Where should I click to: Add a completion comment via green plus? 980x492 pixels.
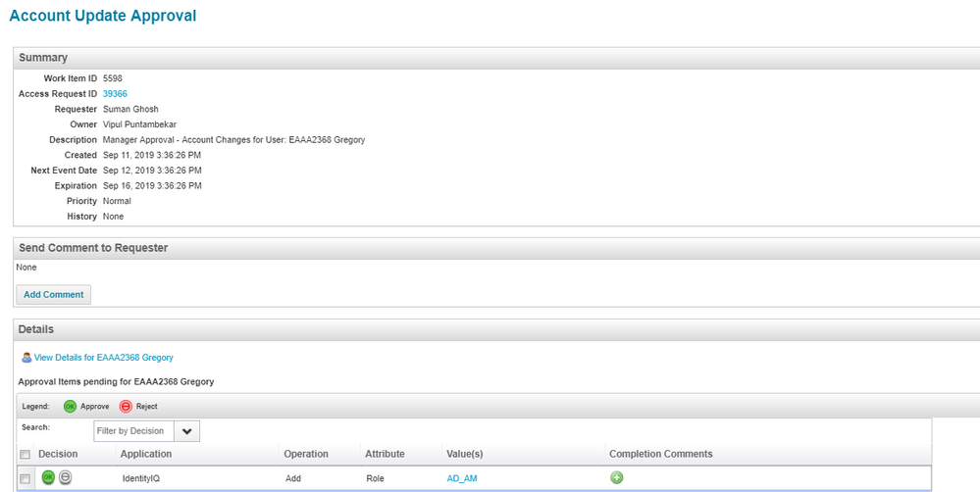[617, 477]
